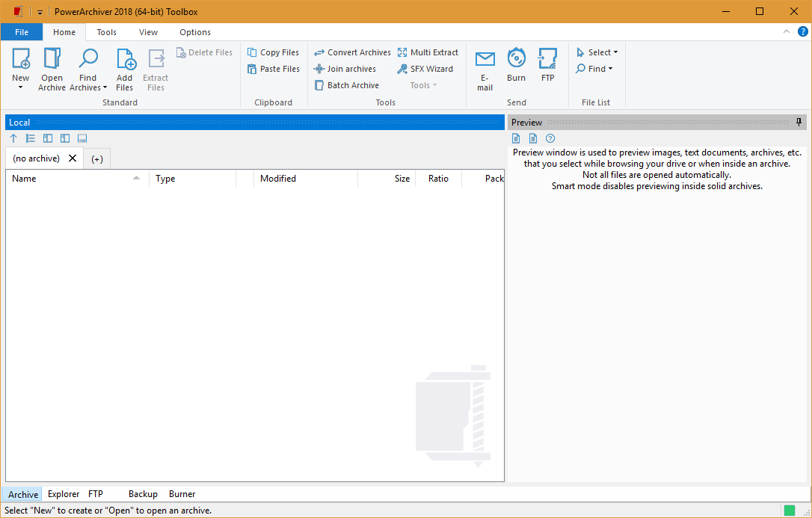Screen dimensions: 812x518
Task: Click the Find Archives magnifier icon
Action: [88, 58]
